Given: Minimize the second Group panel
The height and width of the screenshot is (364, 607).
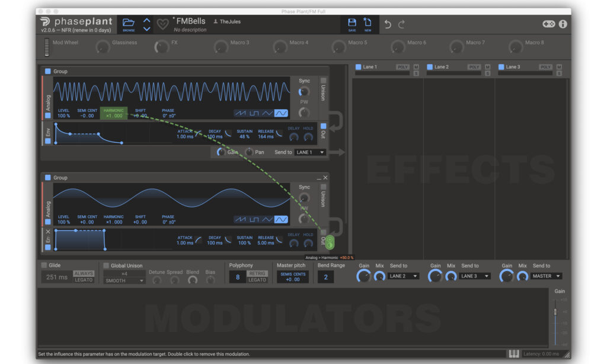Looking at the screenshot, I should pos(318,178).
